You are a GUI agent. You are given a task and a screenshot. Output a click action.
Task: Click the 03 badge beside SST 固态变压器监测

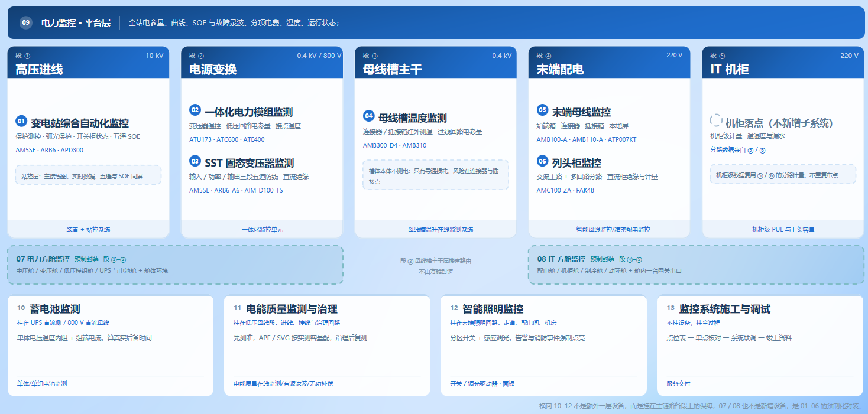coord(195,161)
